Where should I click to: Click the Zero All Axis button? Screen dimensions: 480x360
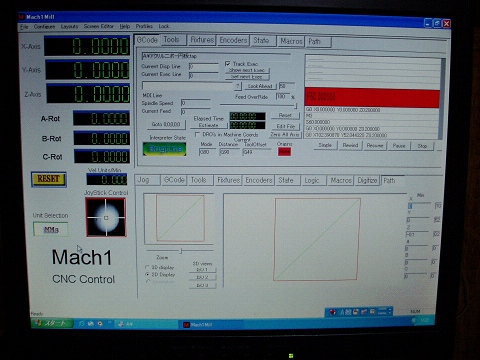pos(285,134)
